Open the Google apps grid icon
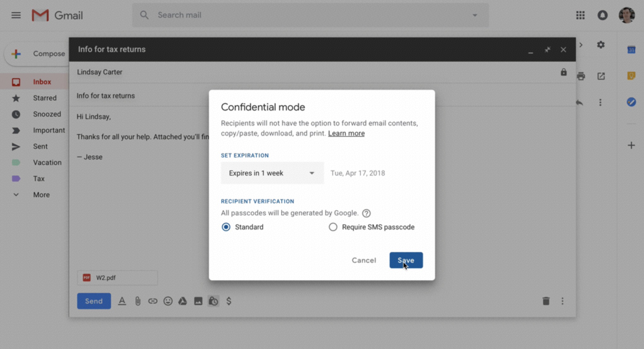The width and height of the screenshot is (644, 349). (x=580, y=15)
